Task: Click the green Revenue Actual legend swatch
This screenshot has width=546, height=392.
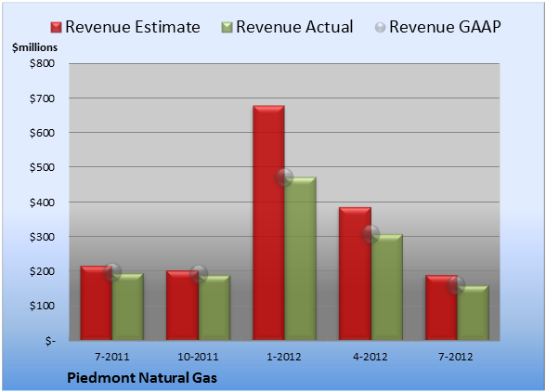Action: pos(227,28)
